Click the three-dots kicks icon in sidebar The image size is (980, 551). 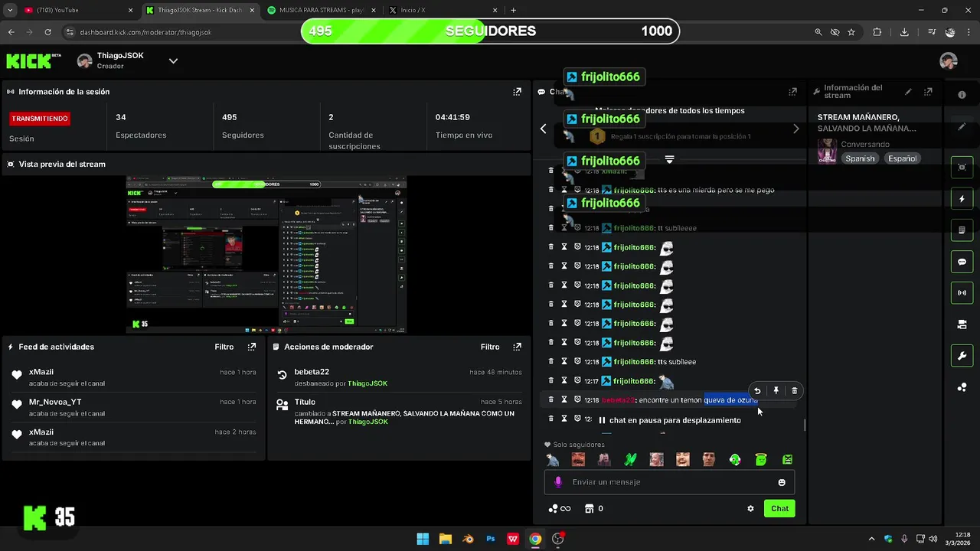click(x=962, y=387)
